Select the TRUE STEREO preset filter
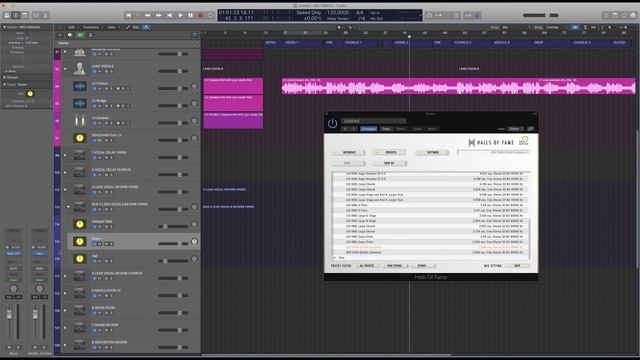Viewport: 640px width, 360px height. [x=394, y=266]
